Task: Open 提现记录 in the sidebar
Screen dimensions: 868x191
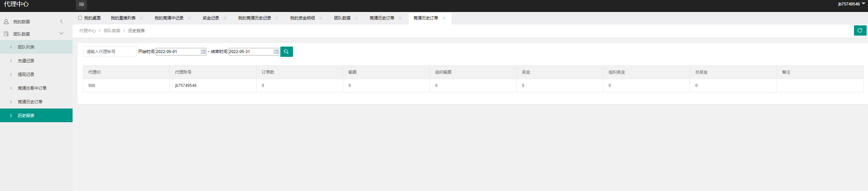Action: [x=26, y=75]
